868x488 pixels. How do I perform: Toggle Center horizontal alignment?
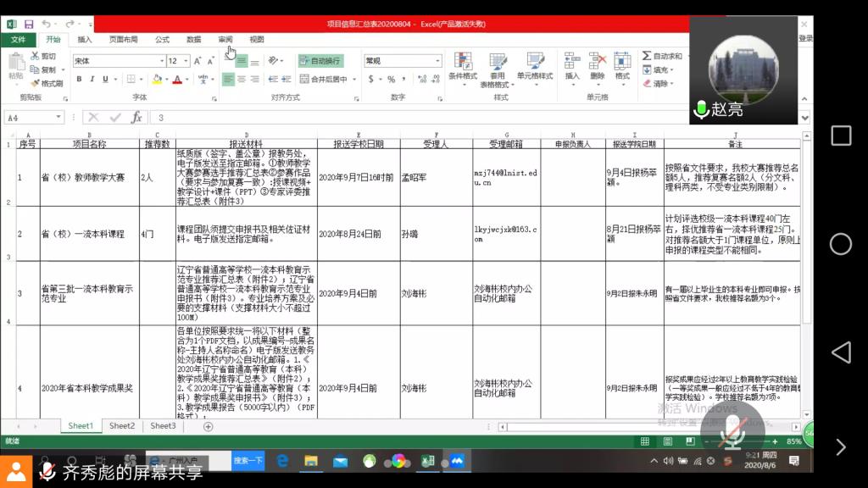click(242, 79)
